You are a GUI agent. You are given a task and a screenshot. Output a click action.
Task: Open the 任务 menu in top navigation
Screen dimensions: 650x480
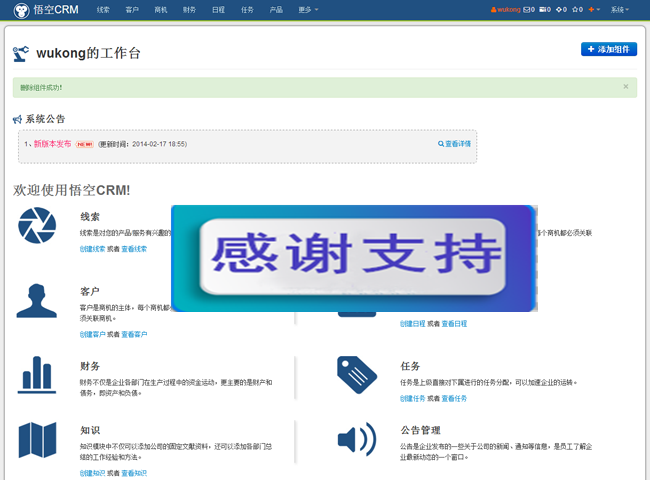click(247, 10)
